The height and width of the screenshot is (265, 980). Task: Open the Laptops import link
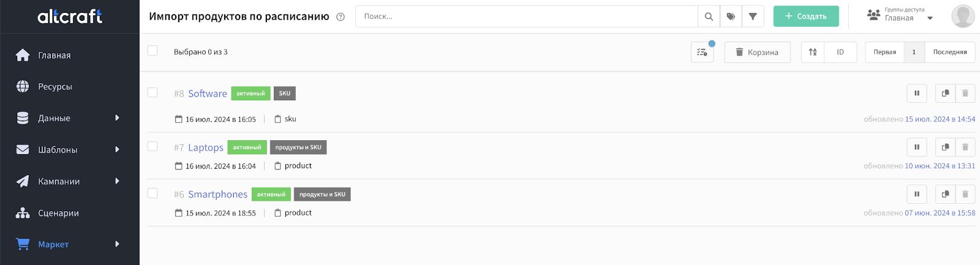point(206,147)
